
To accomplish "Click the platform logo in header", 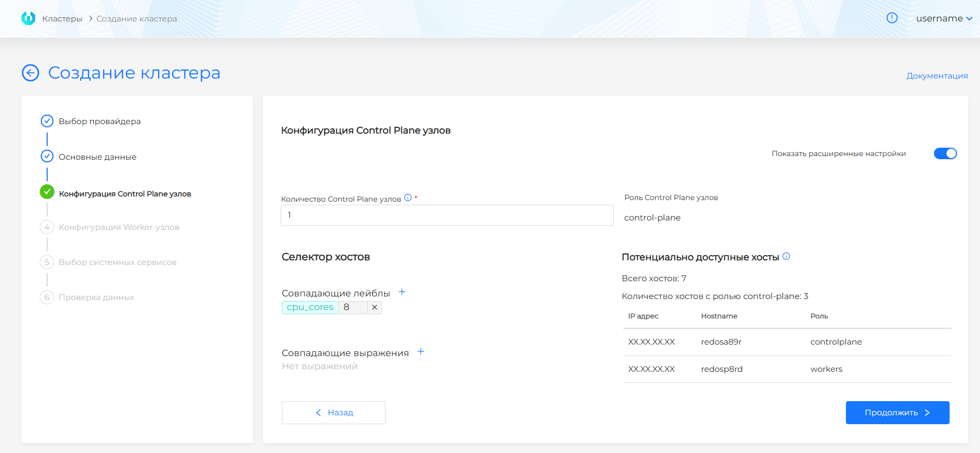I will click(28, 18).
